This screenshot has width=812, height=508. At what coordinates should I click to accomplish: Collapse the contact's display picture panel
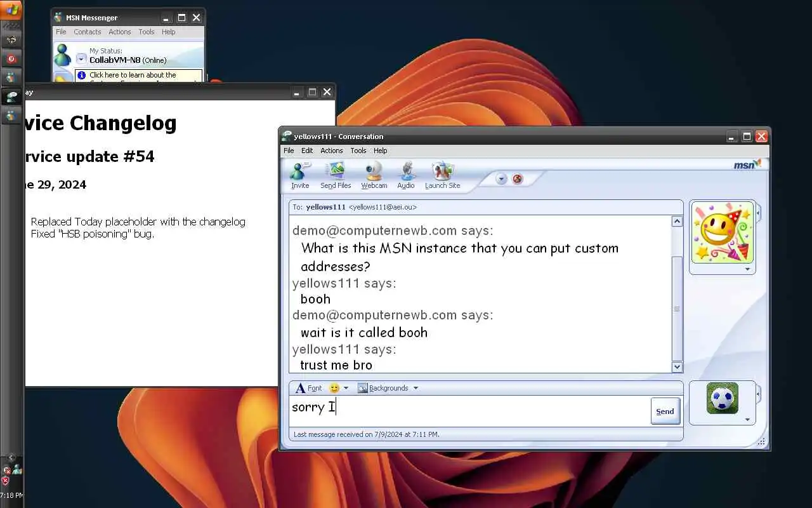pos(758,213)
